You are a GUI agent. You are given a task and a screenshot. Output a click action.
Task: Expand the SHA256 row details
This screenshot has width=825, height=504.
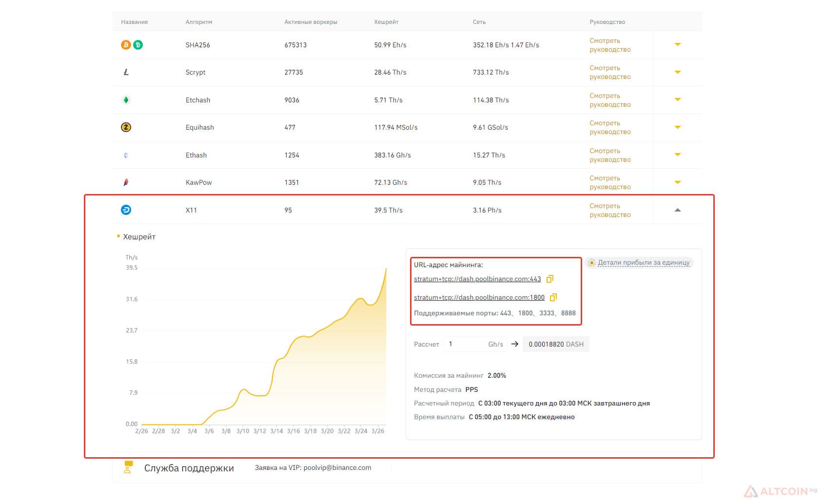click(x=677, y=44)
